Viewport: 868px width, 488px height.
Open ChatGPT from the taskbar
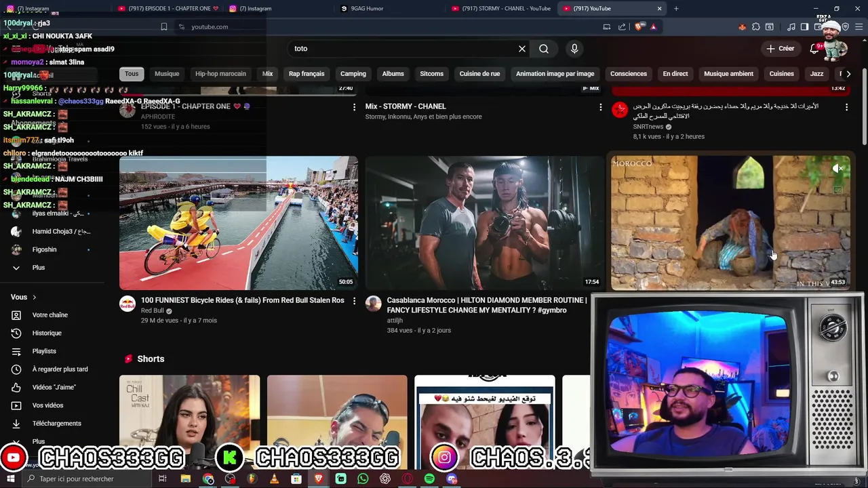pos(385,479)
